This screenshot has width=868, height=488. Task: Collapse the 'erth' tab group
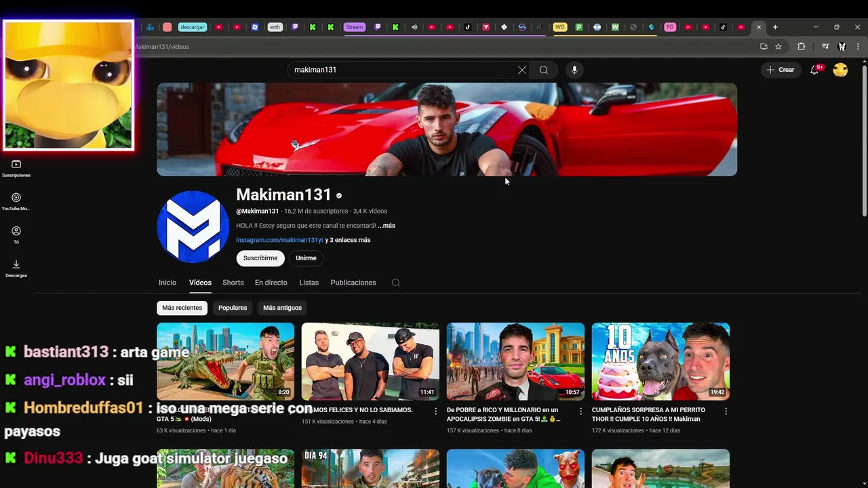coord(275,27)
